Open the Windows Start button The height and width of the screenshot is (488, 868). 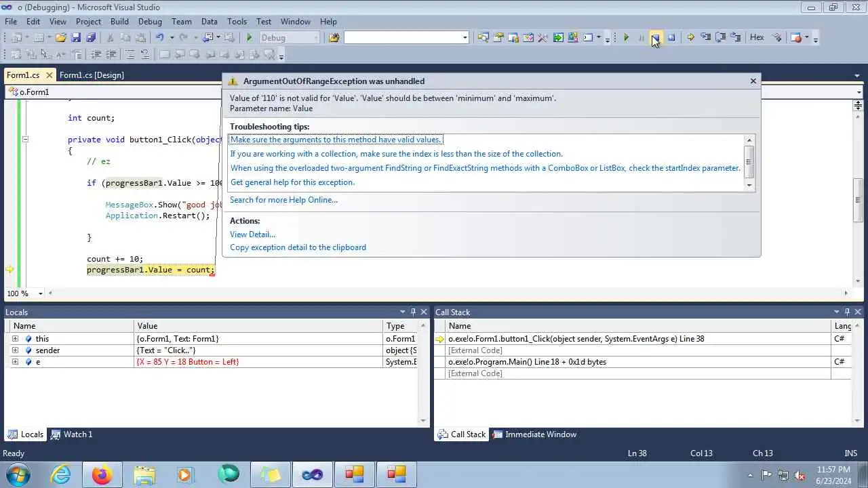pos(18,474)
